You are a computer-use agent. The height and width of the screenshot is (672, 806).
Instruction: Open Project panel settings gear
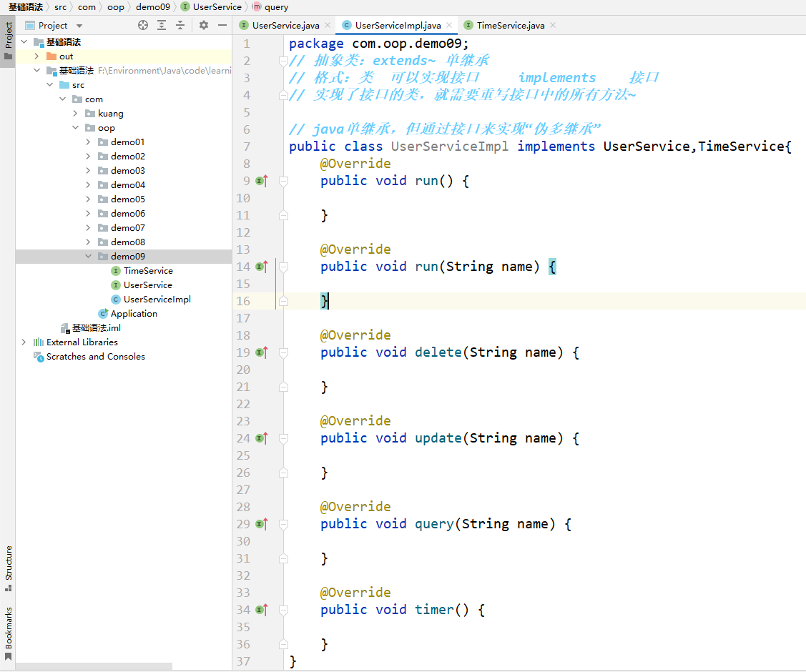204,25
